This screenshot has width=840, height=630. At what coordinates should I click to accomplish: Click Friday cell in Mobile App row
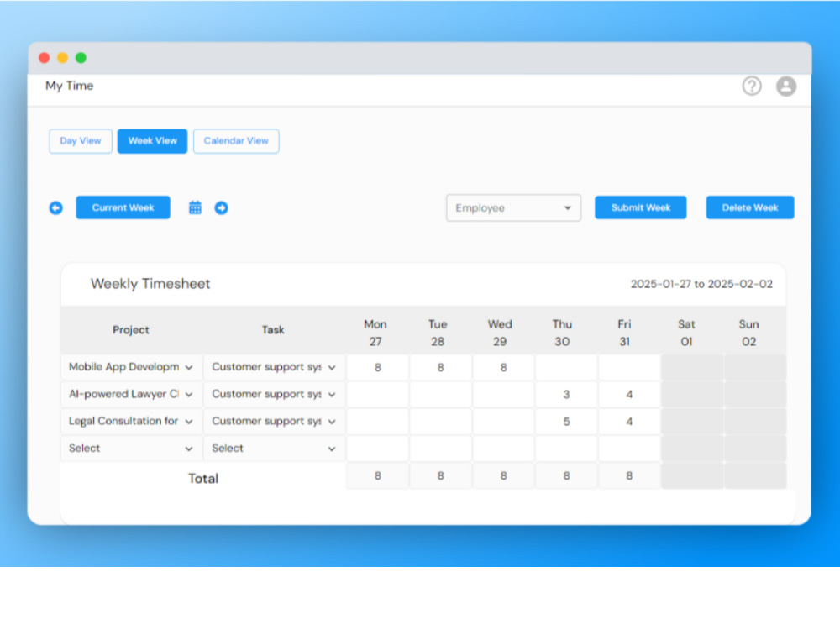coord(629,368)
